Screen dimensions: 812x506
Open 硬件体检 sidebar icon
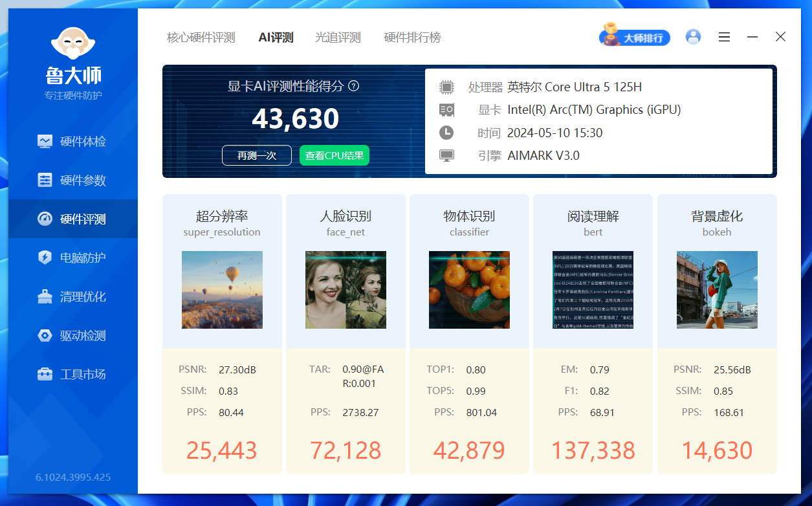tap(45, 141)
